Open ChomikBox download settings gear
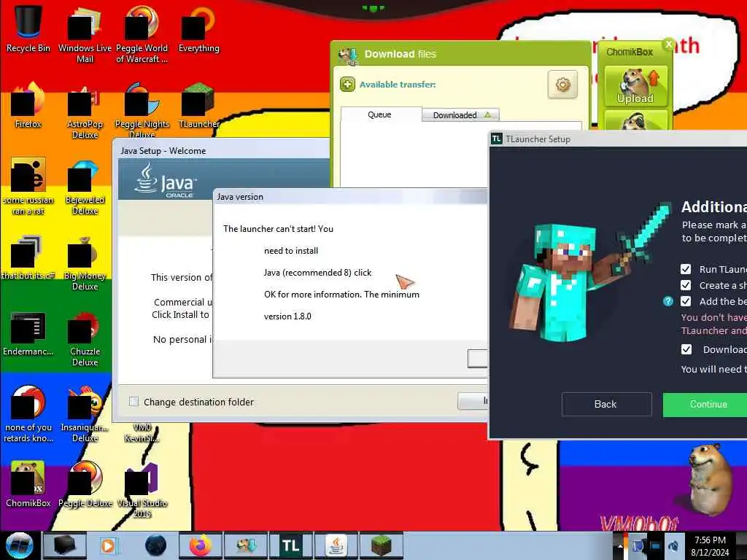This screenshot has height=560, width=747. pos(562,85)
